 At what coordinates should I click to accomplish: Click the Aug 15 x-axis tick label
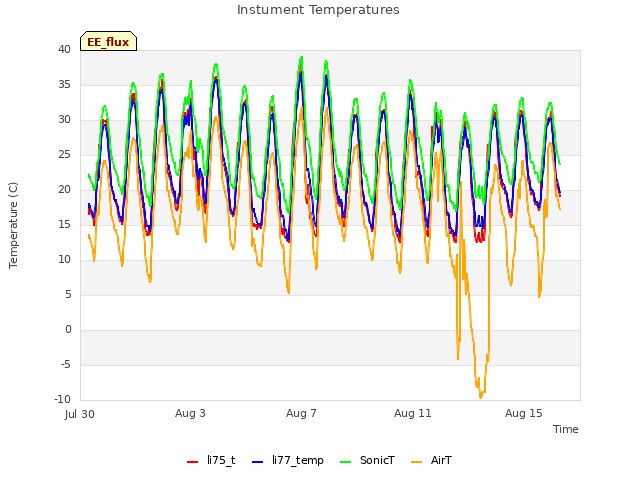[524, 413]
